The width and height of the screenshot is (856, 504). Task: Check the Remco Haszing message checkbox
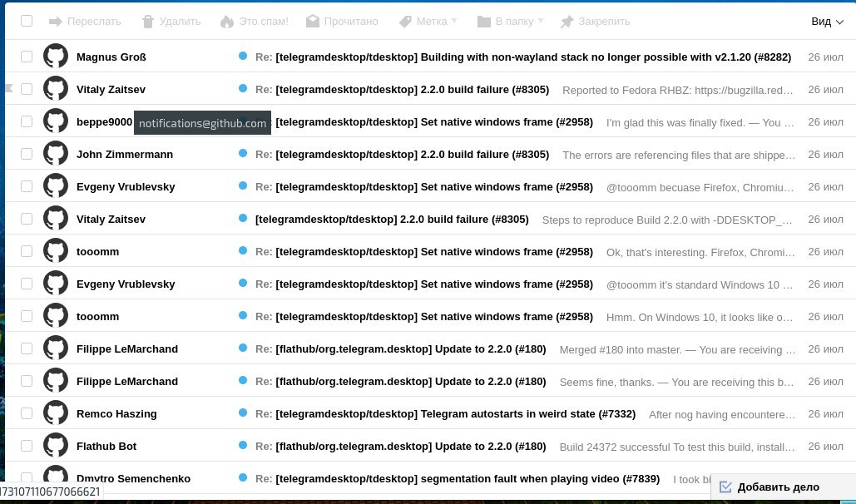pos(27,413)
